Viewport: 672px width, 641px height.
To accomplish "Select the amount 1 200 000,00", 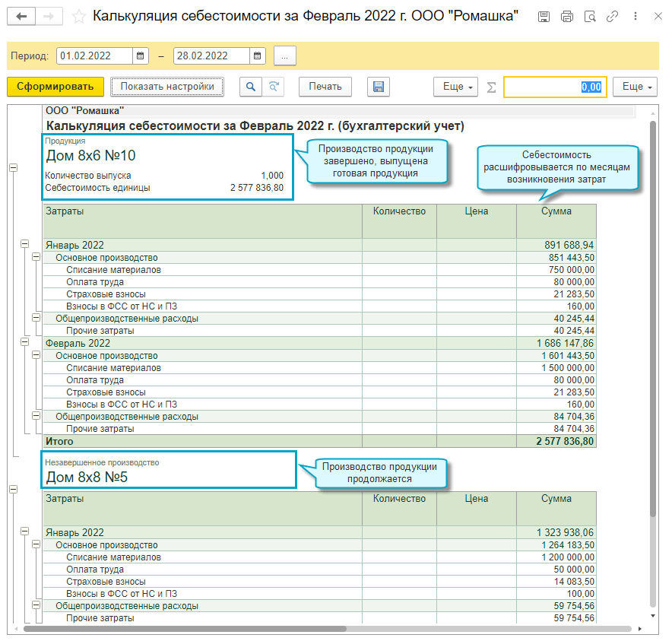I will click(568, 557).
